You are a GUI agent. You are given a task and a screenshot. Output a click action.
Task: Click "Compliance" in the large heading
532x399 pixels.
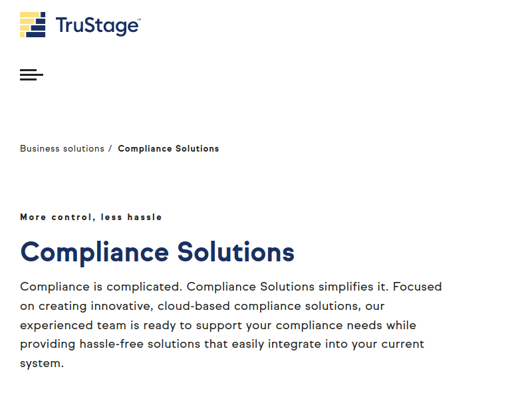click(94, 253)
